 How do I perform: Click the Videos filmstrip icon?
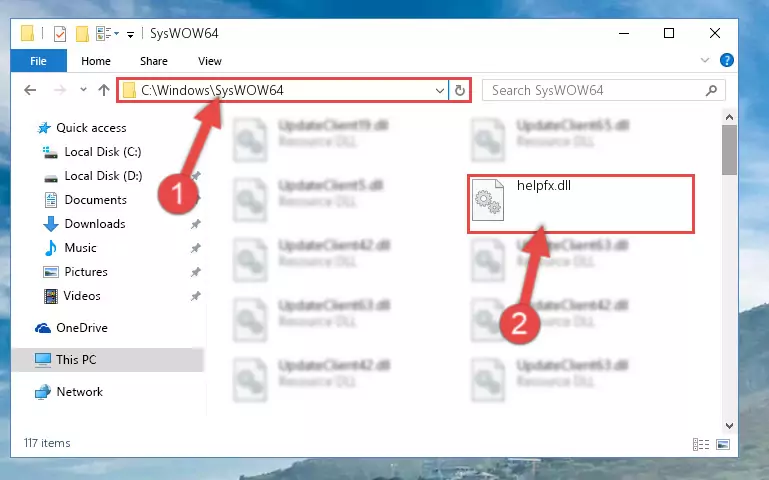[51, 296]
